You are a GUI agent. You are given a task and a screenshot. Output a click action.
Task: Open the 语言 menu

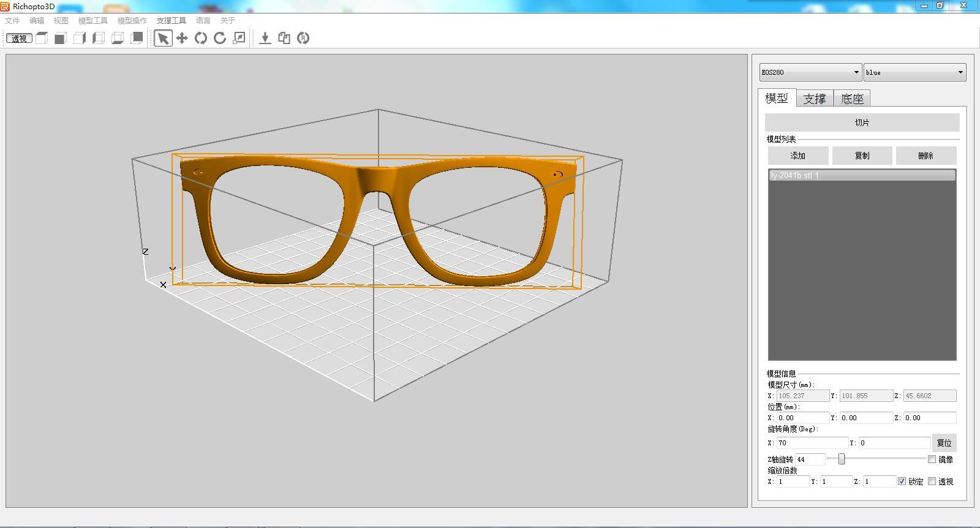point(203,20)
